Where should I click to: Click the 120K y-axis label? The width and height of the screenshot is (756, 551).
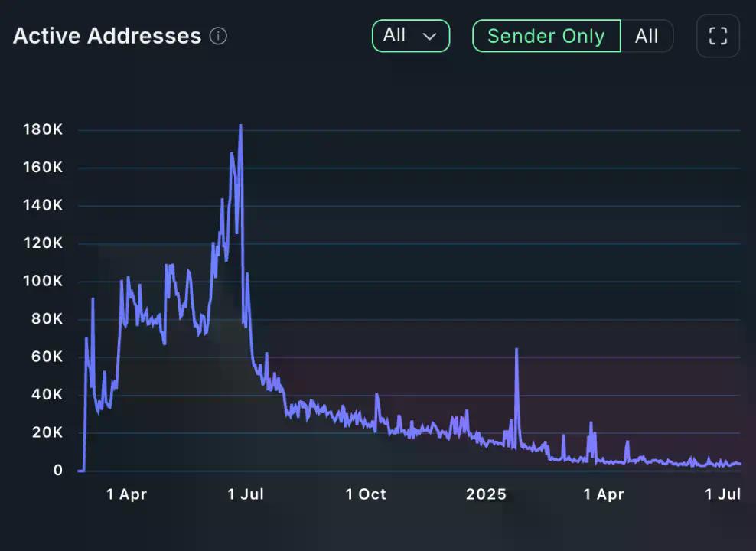43,243
